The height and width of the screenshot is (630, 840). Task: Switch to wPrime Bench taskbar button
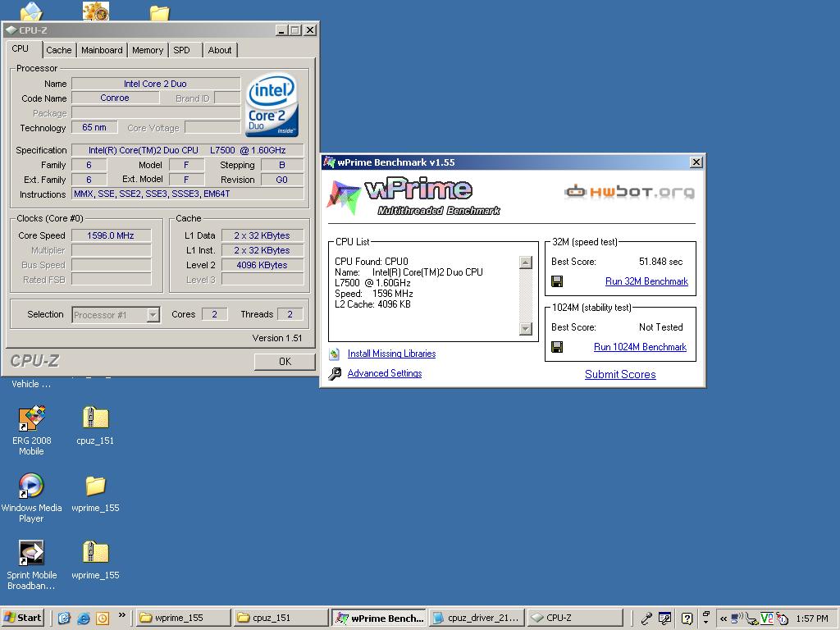[x=379, y=618]
